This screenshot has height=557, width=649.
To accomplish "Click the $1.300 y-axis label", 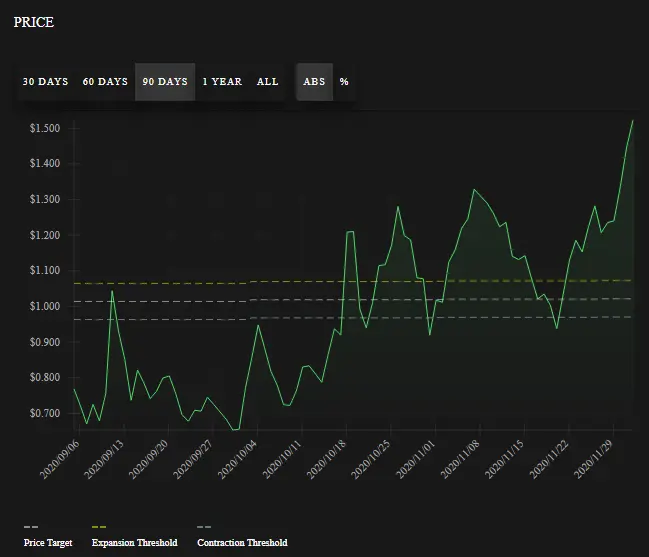I will click(45, 199).
